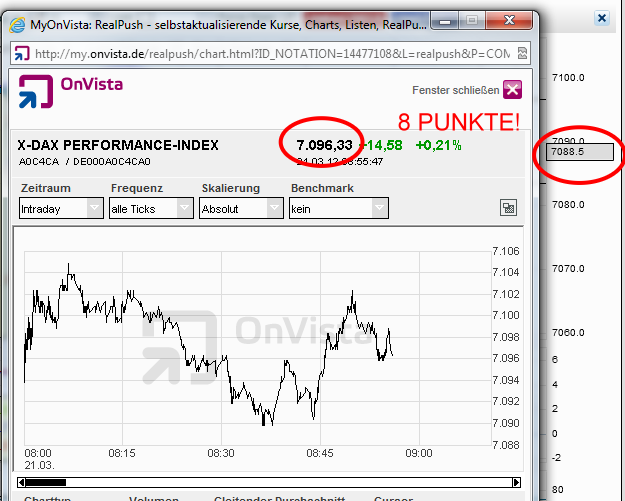Click the X-DAX PERFORMANCE-INDEX title

point(118,145)
